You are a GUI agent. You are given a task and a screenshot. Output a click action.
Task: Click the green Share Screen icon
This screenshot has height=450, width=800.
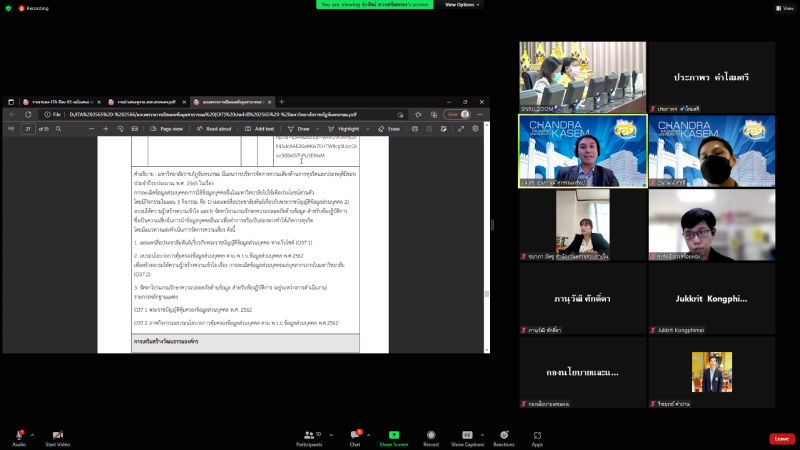point(393,435)
